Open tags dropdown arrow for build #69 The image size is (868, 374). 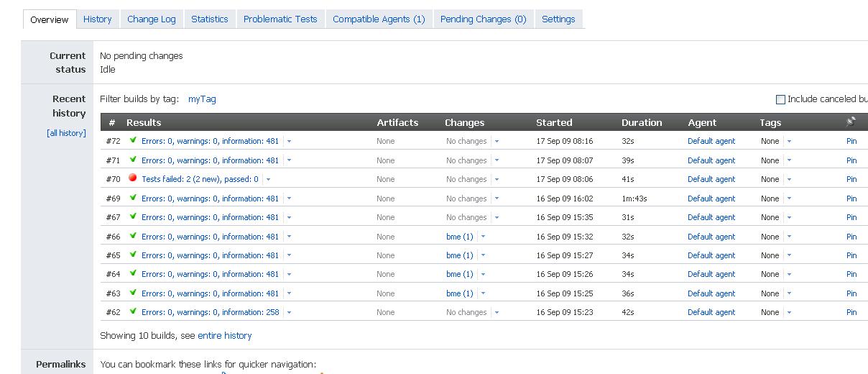point(789,199)
